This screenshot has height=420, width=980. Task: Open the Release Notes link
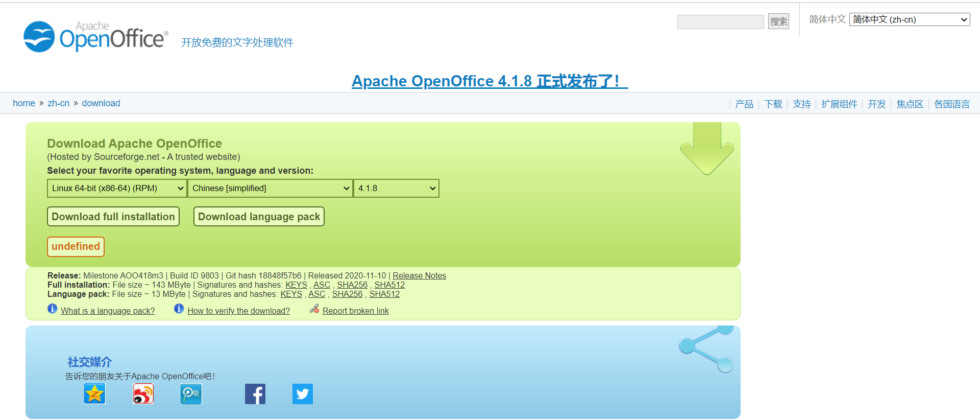point(419,276)
